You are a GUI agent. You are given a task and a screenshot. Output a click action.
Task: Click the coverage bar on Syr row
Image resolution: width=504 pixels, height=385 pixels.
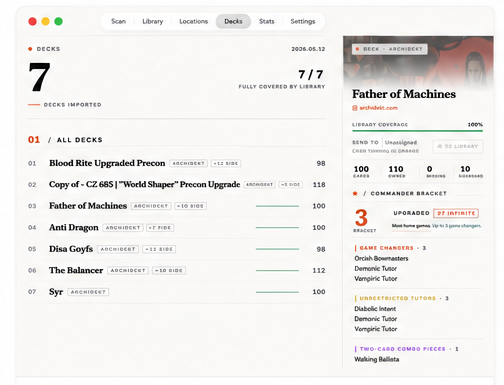pos(277,292)
